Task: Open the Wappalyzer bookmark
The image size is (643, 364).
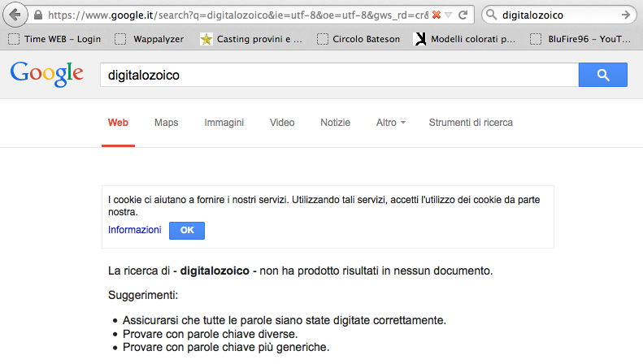Action: (x=150, y=39)
